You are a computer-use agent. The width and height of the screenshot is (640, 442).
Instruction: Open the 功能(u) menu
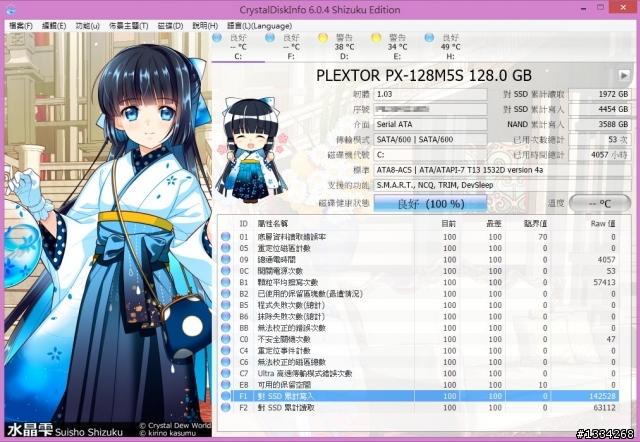87,26
